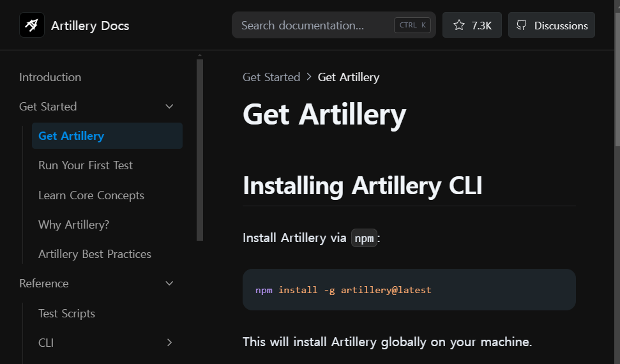Expand the CLI submenu chevron

[x=169, y=343]
